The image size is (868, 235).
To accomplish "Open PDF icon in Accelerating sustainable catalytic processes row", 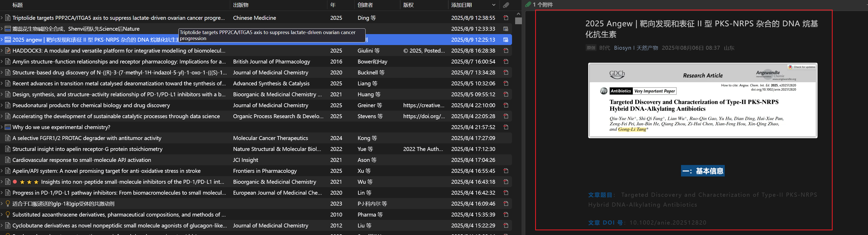I will [x=506, y=116].
